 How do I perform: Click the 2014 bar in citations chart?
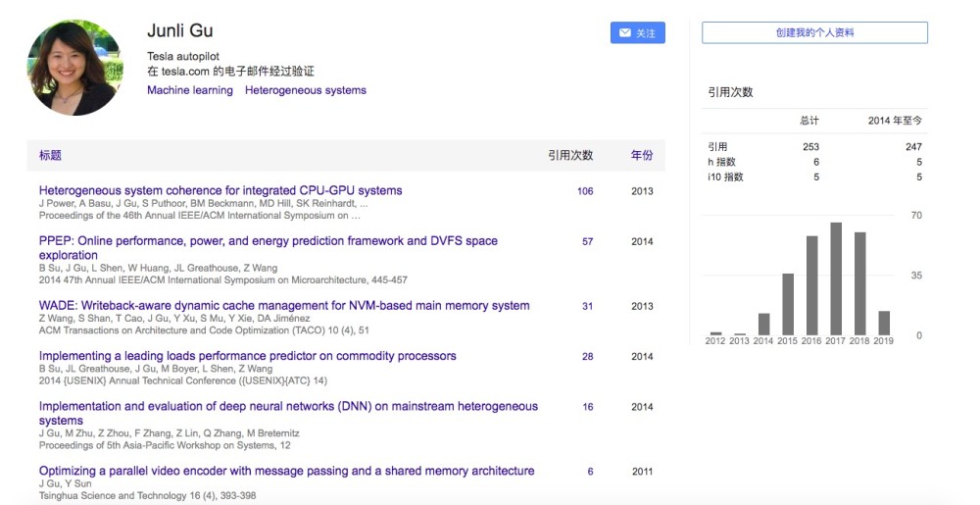pyautogui.click(x=763, y=325)
